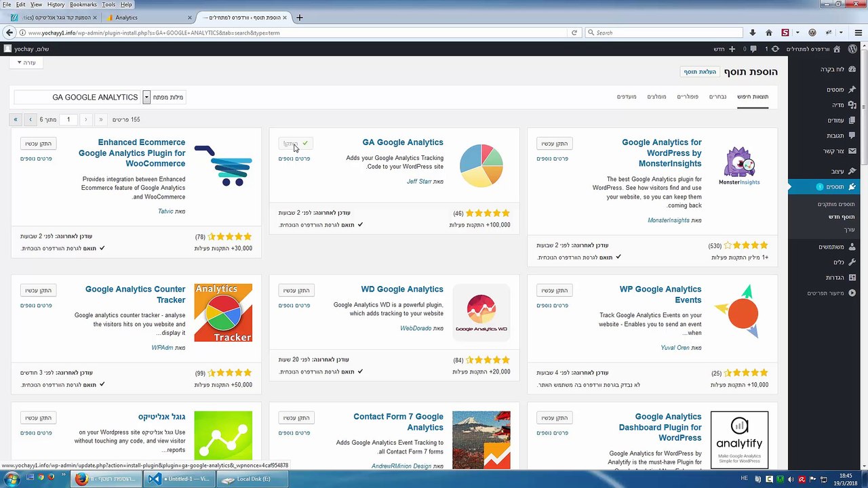Select the Favorites (מועדפים) filter tab
Viewport: 868px width, 488px height.
[x=627, y=97]
